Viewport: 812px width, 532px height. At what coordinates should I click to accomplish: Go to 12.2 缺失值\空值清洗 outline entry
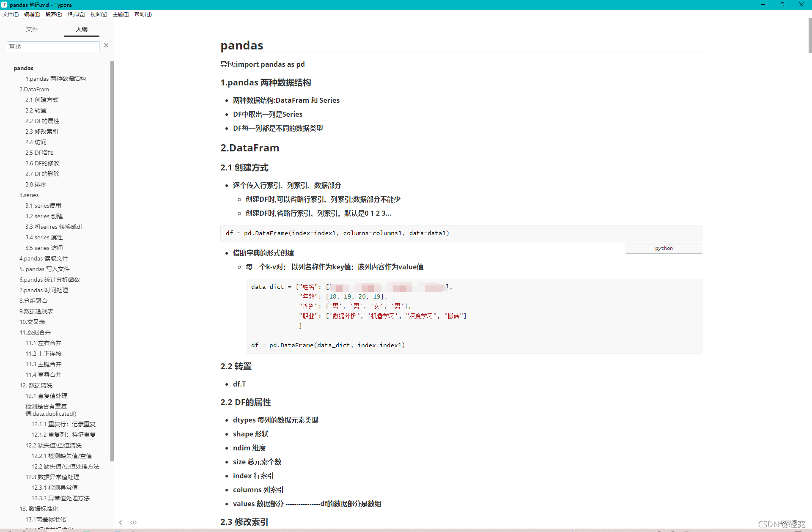pos(53,445)
